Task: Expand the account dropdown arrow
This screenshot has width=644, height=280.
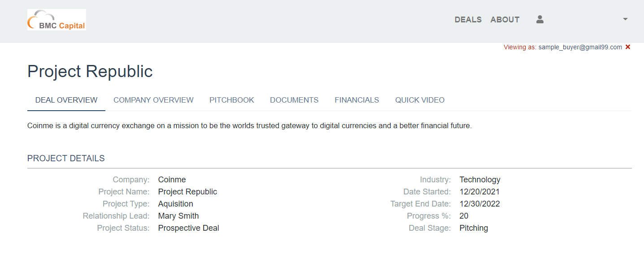Action: [625, 19]
